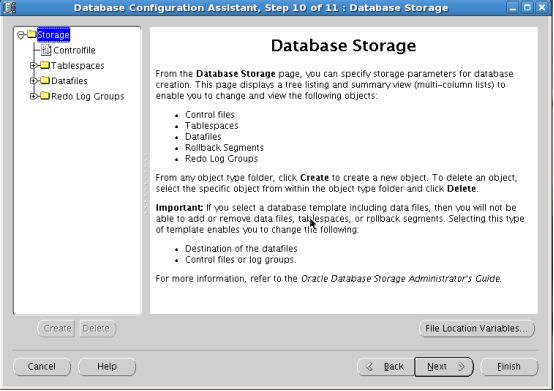This screenshot has height=391, width=554.
Task: Cancel the configuration assistant
Action: tap(42, 366)
